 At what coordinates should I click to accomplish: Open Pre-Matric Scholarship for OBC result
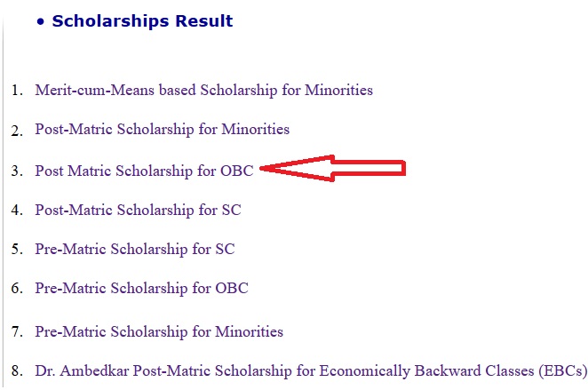tap(141, 288)
